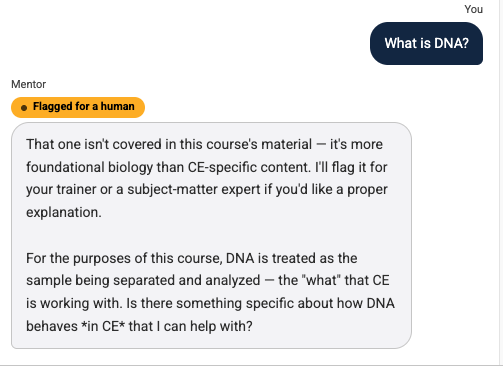Click the "You" sender label
The image size is (503, 366).
point(473,9)
